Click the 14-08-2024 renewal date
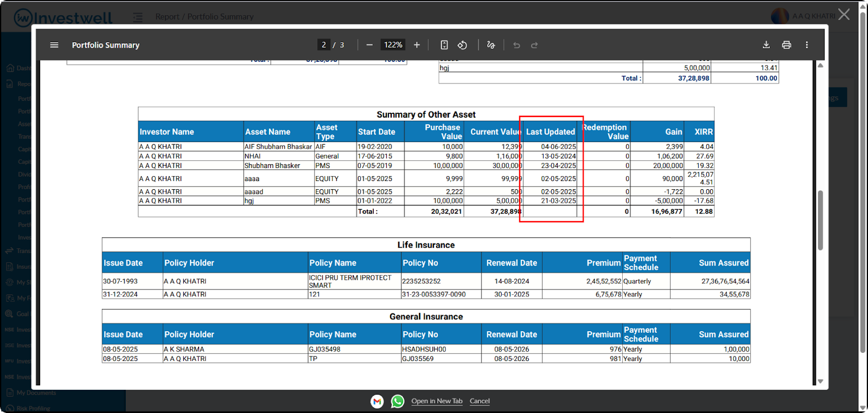 (x=512, y=281)
